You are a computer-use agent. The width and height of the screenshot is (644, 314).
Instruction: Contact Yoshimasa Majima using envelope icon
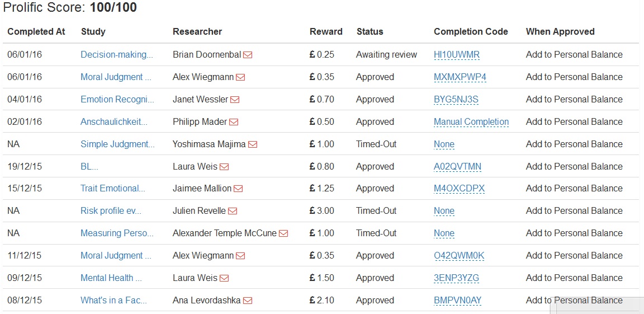point(253,144)
